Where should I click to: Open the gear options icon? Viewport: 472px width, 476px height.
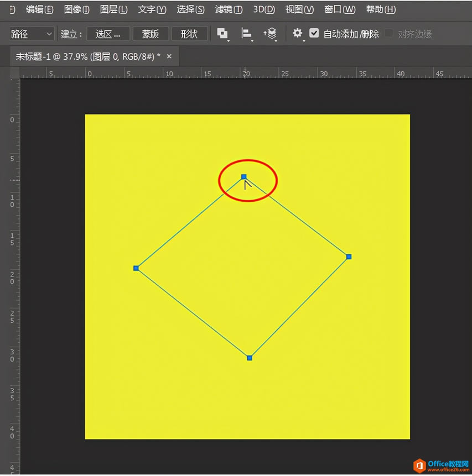[x=298, y=33]
